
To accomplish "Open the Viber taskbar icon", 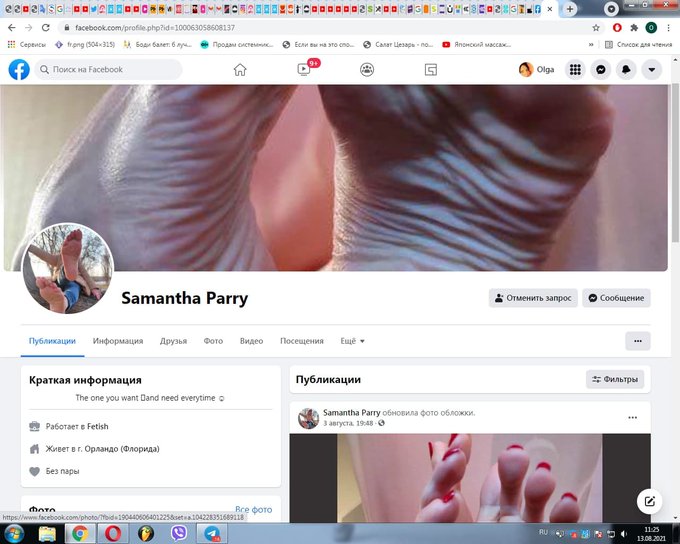I will click(179, 533).
